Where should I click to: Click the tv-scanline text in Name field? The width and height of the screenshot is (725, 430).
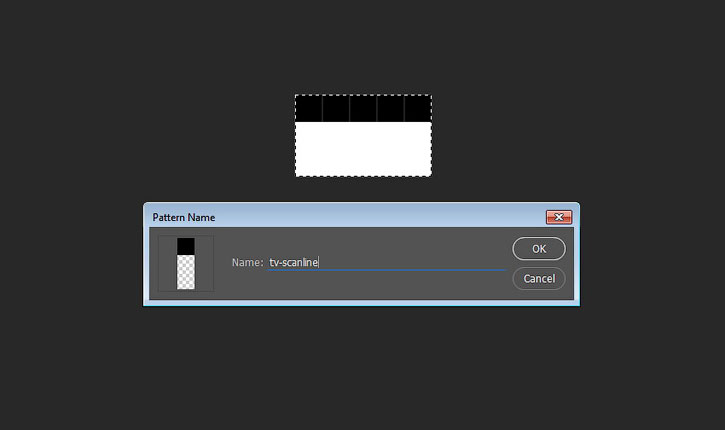(293, 262)
